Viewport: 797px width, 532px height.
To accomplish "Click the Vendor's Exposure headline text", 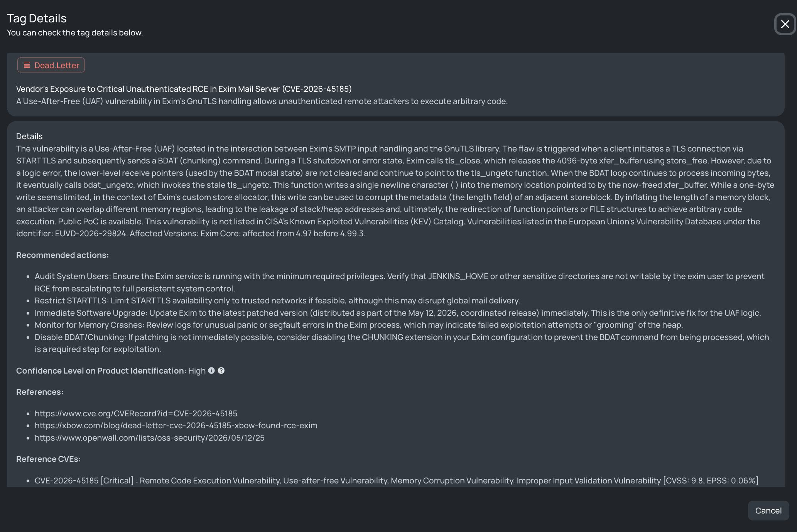I will (184, 89).
